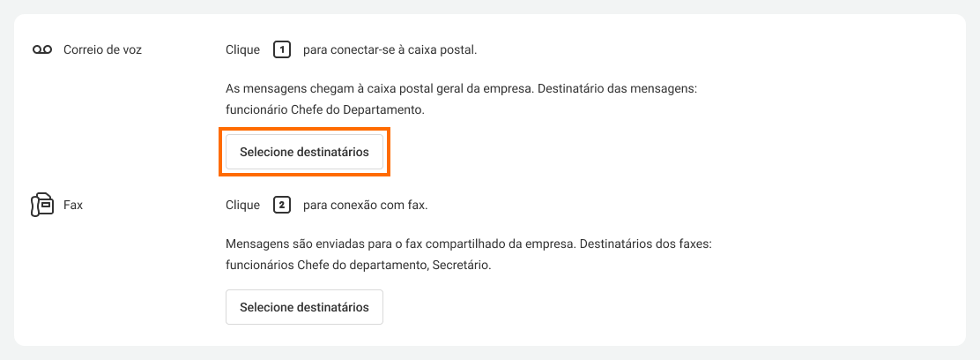Click the key 1 icon
Screen dimensions: 980x360
tap(281, 50)
